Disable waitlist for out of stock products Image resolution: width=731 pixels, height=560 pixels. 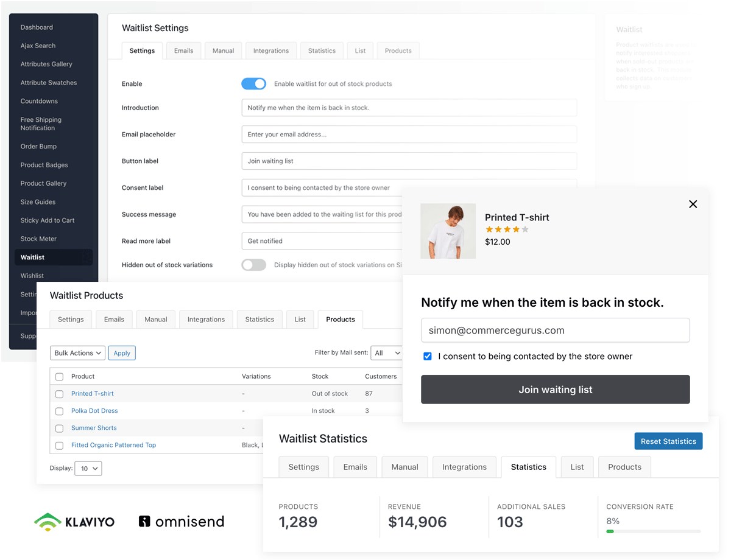253,83
